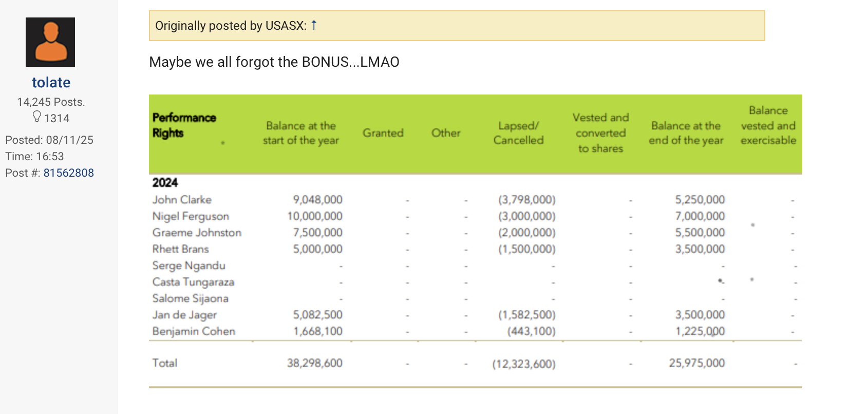Viewport: 868px width, 414px height.
Task: Click the Vested and converted to shares header
Action: coord(600,133)
